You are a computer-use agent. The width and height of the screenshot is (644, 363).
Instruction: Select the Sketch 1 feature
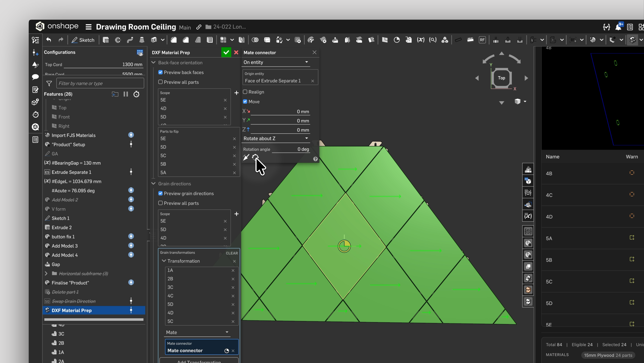pos(94,218)
